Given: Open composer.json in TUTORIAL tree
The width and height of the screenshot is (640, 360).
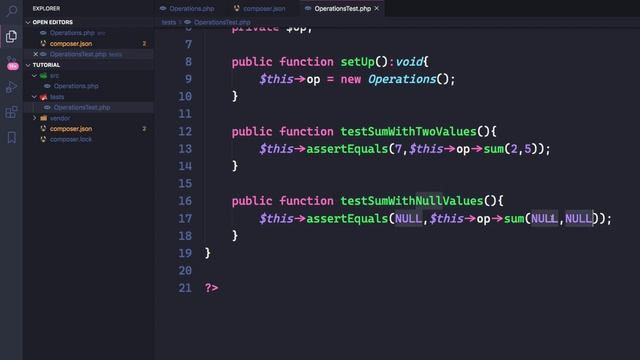Looking at the screenshot, I should tap(71, 129).
